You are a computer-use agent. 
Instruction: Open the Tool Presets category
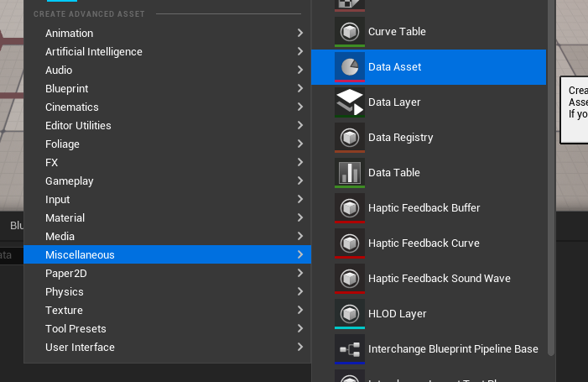point(75,329)
